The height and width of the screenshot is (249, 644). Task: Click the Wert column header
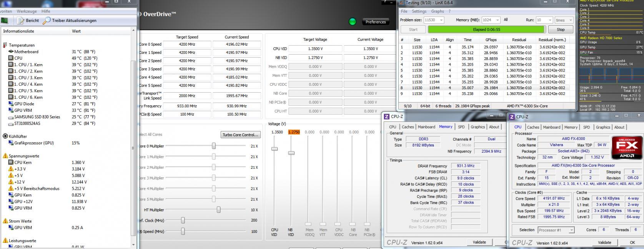click(x=101, y=31)
